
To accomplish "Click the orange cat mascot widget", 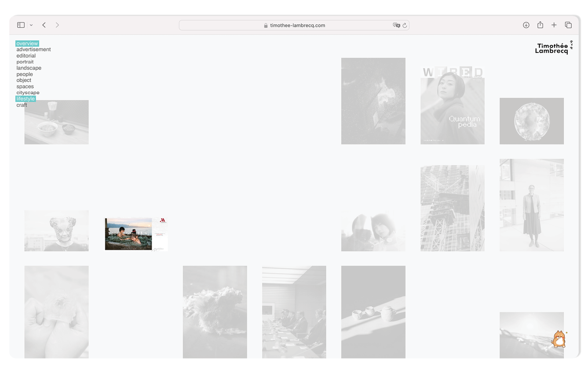I will (x=559, y=339).
